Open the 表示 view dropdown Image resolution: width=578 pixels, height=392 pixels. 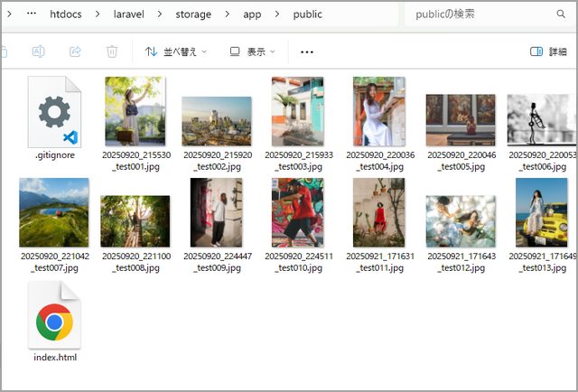254,51
